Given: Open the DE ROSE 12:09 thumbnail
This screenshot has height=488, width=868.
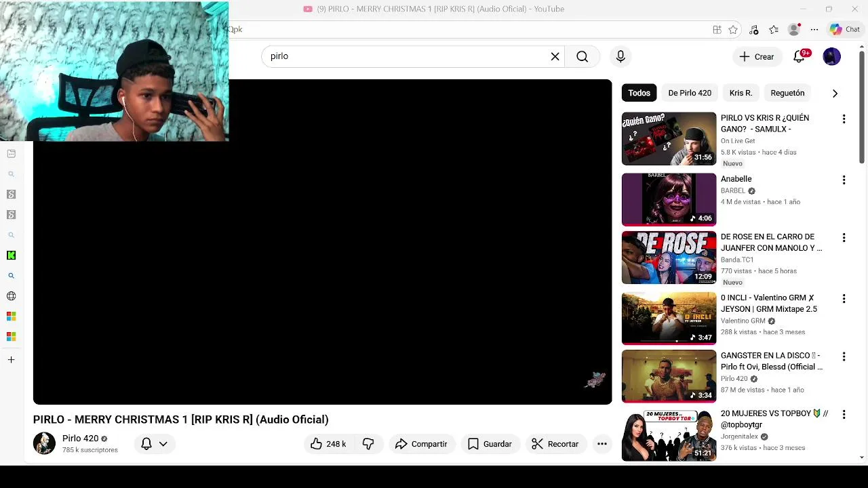Looking at the screenshot, I should point(669,258).
